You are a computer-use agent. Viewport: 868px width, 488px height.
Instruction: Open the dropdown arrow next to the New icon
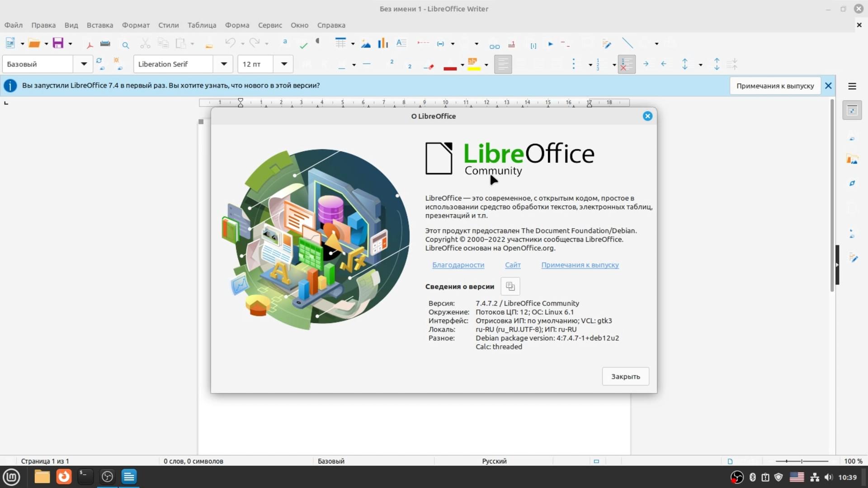(x=22, y=44)
